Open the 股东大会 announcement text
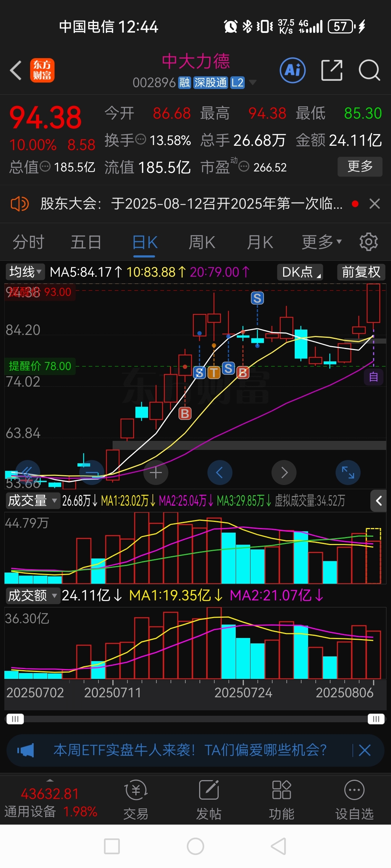The width and height of the screenshot is (391, 868). pos(191,204)
